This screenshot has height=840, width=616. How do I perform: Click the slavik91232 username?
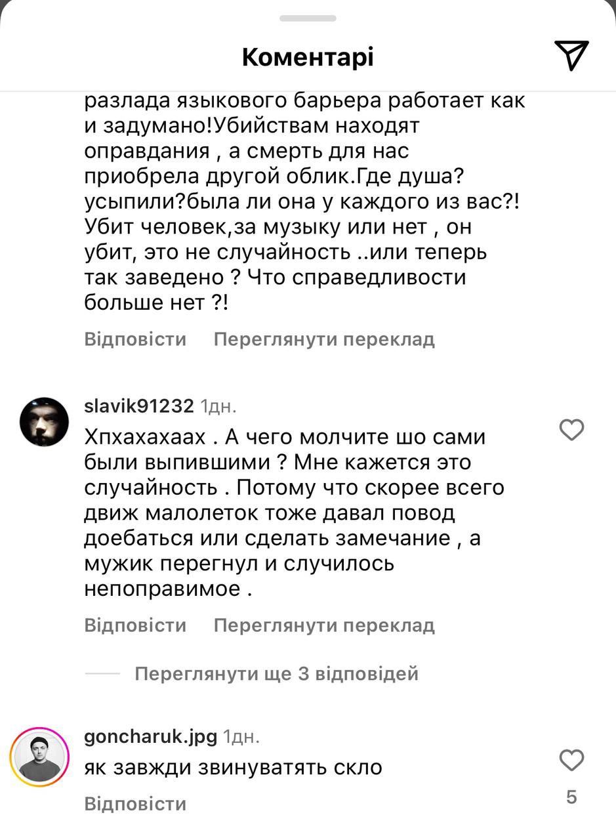pyautogui.click(x=137, y=406)
